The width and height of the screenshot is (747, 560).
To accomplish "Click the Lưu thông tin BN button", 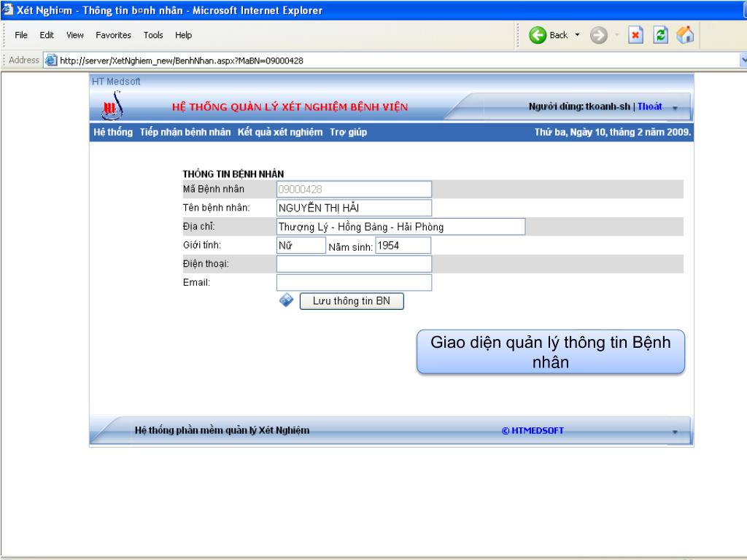I will (352, 301).
